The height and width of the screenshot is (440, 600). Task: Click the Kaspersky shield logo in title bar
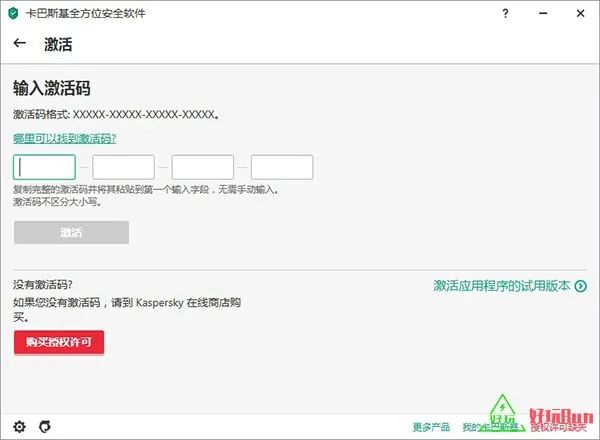click(13, 13)
